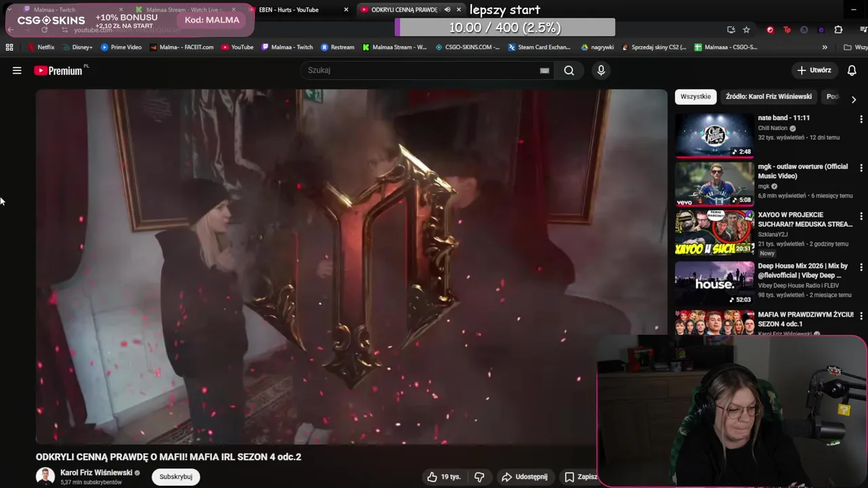
Task: Click the Utwórz create button
Action: click(814, 70)
